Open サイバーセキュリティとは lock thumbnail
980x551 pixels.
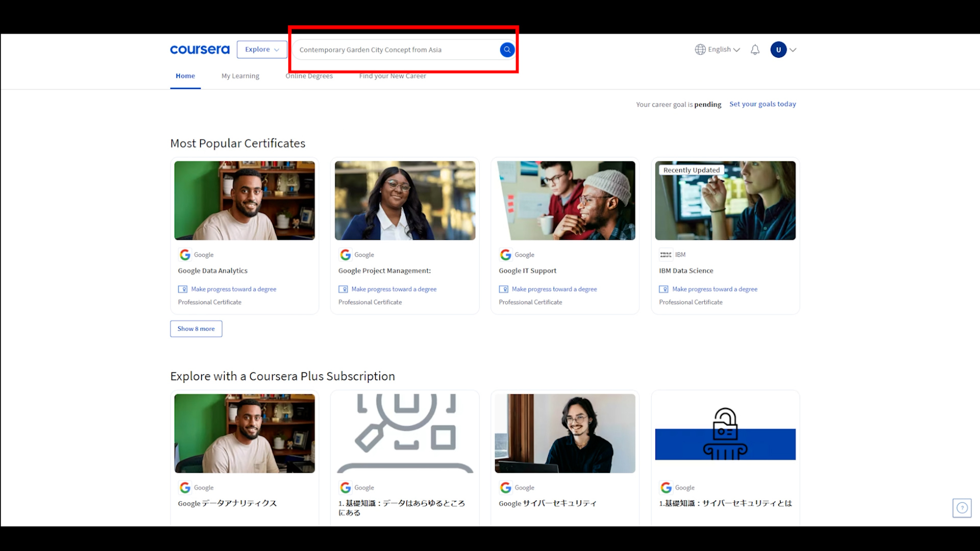point(725,433)
